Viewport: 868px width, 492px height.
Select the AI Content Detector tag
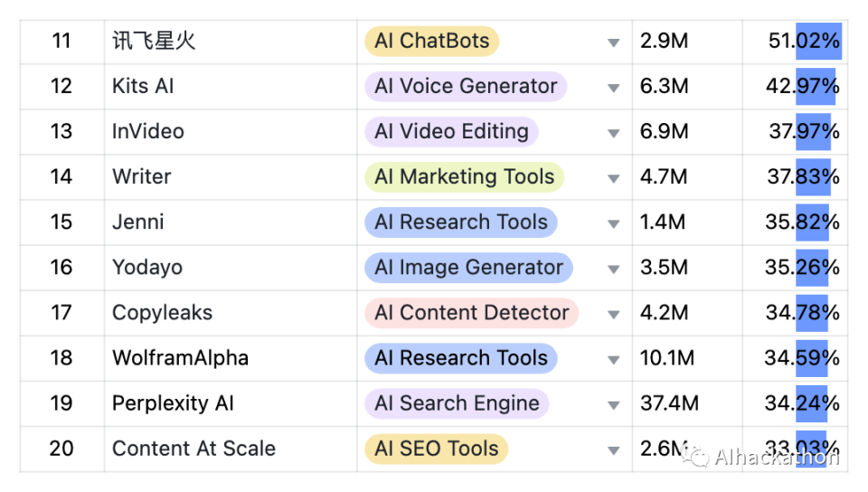tap(471, 313)
